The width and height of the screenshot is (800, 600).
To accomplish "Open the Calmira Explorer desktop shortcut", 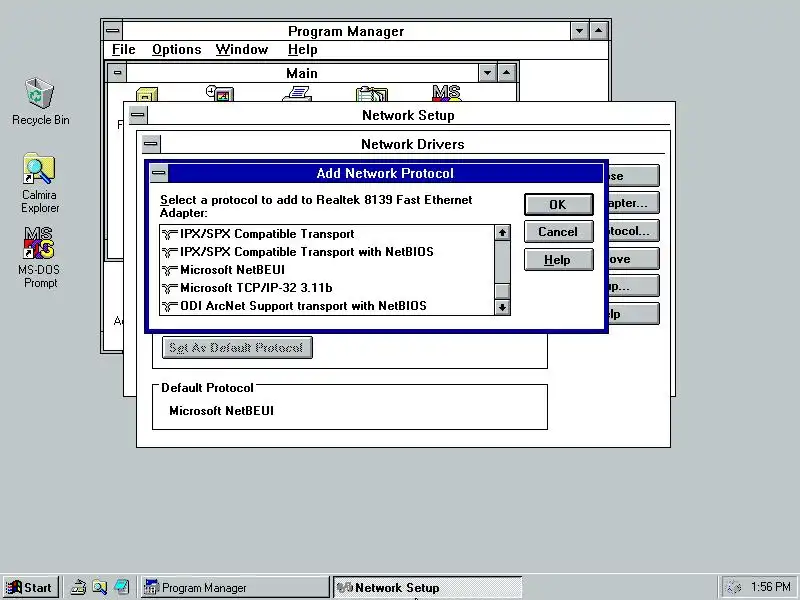I will 39,169.
